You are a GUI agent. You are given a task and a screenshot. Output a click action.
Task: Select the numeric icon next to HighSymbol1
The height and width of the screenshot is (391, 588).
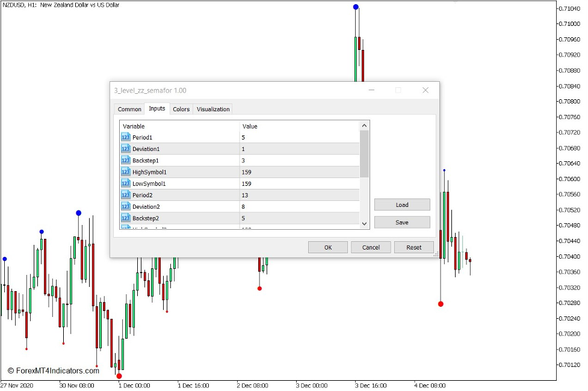point(125,171)
